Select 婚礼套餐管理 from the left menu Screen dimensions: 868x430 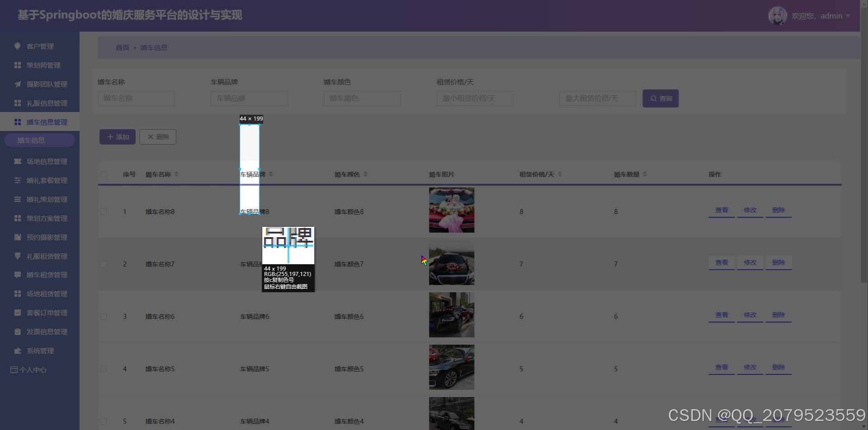tap(47, 180)
